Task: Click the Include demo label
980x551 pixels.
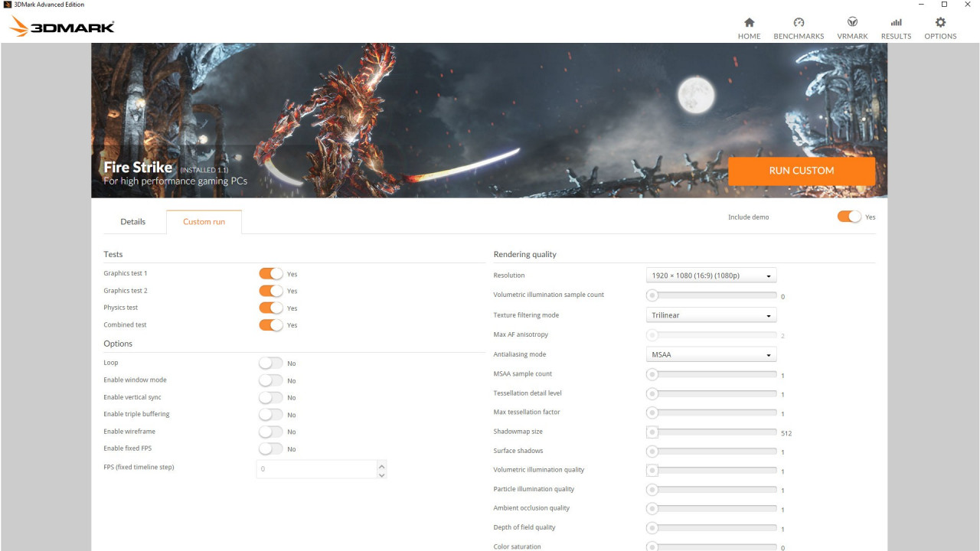Action: [749, 217]
